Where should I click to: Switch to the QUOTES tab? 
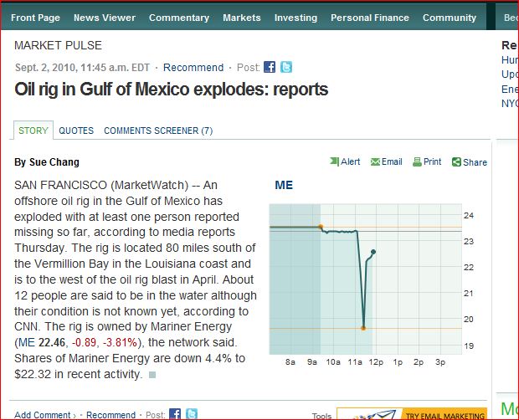(76, 131)
